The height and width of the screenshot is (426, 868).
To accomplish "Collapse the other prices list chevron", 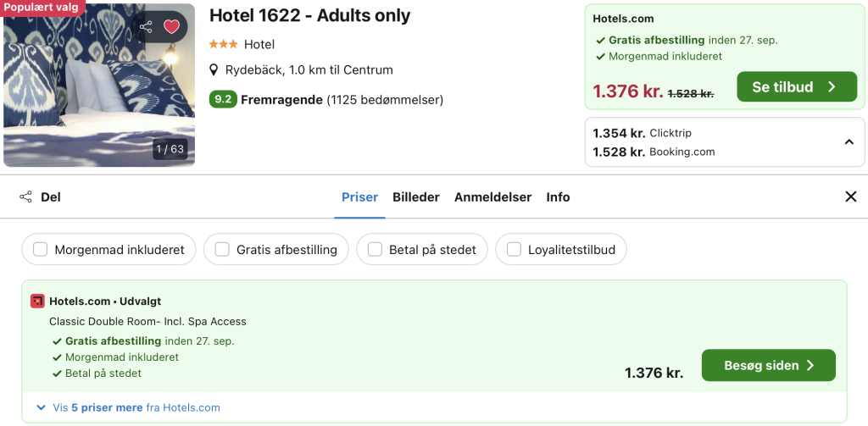I will click(x=849, y=142).
